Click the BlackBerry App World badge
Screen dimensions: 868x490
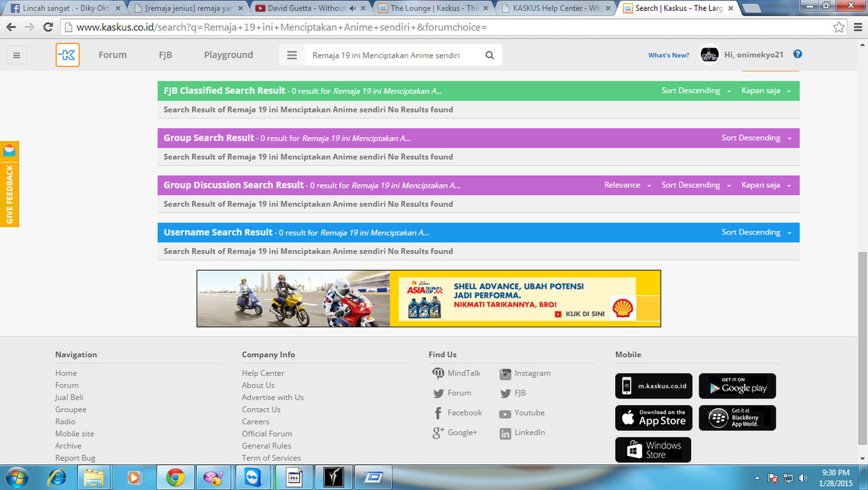point(737,417)
